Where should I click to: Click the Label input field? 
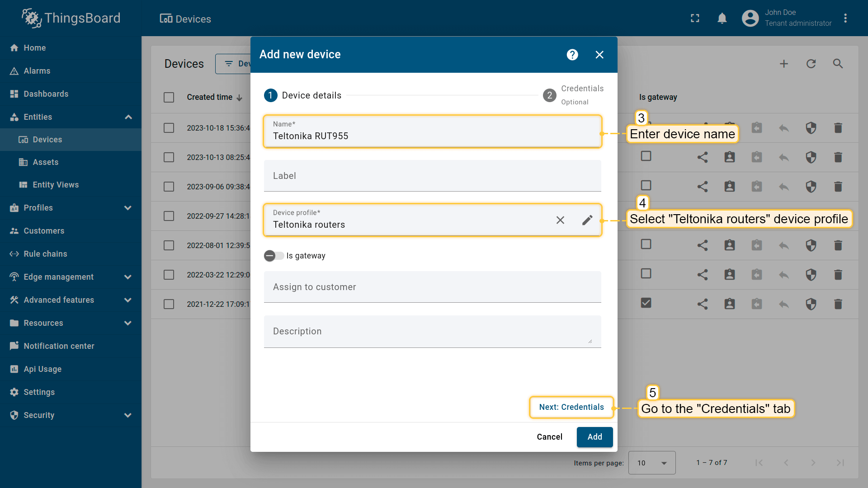click(432, 176)
